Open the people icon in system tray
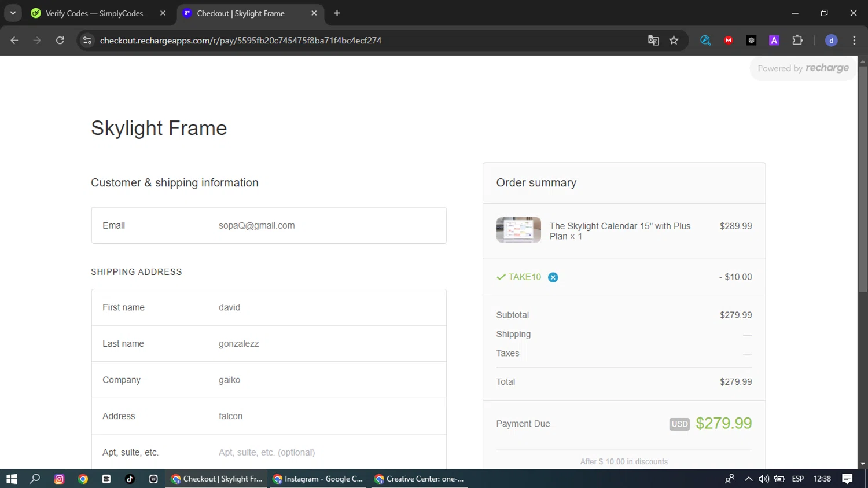The height and width of the screenshot is (488, 868). click(730, 479)
